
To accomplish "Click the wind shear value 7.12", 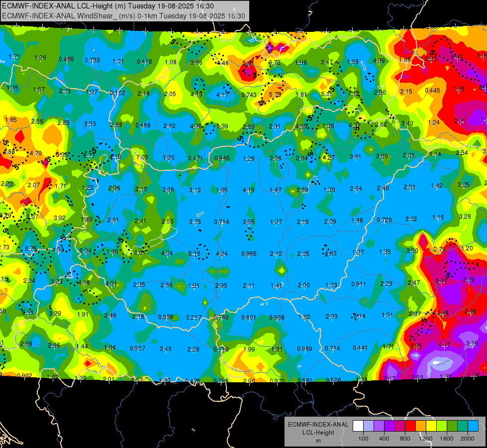I will pyautogui.click(x=354, y=93).
